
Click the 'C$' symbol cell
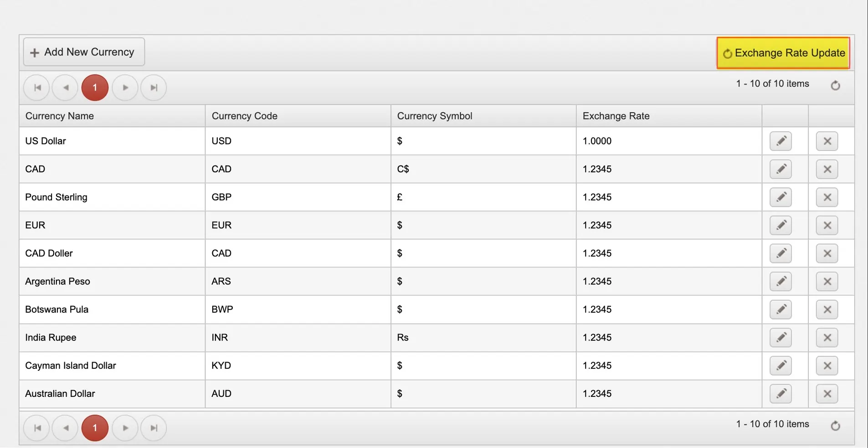tap(483, 169)
